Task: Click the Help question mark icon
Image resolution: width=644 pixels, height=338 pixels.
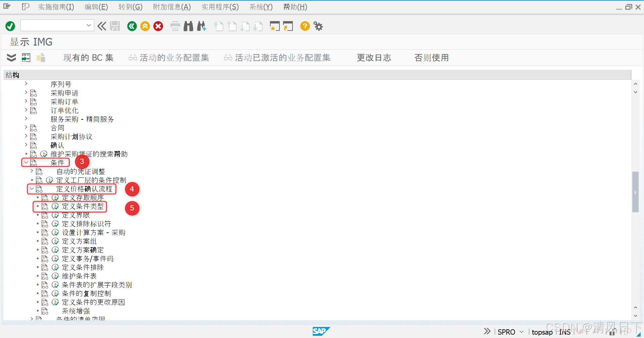Action: (305, 26)
